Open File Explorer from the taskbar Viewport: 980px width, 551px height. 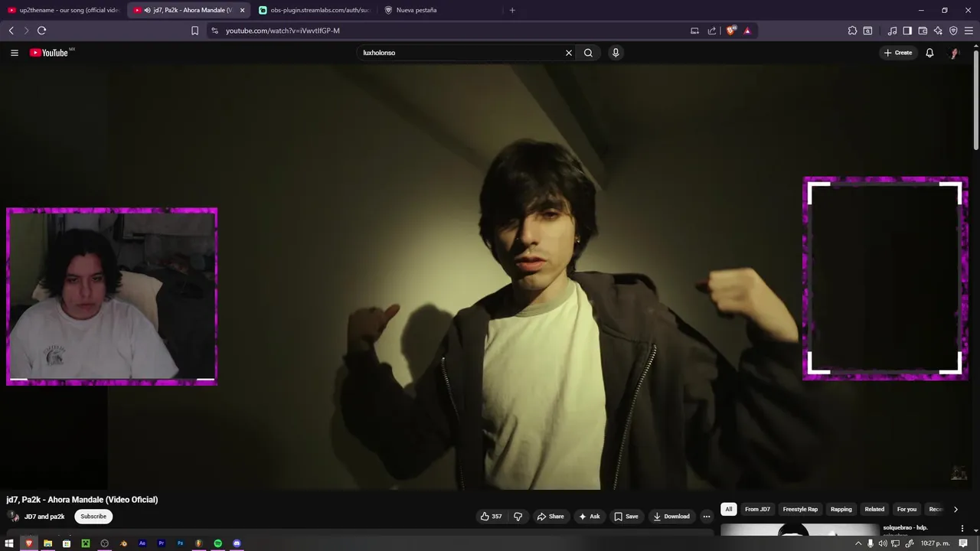47,543
